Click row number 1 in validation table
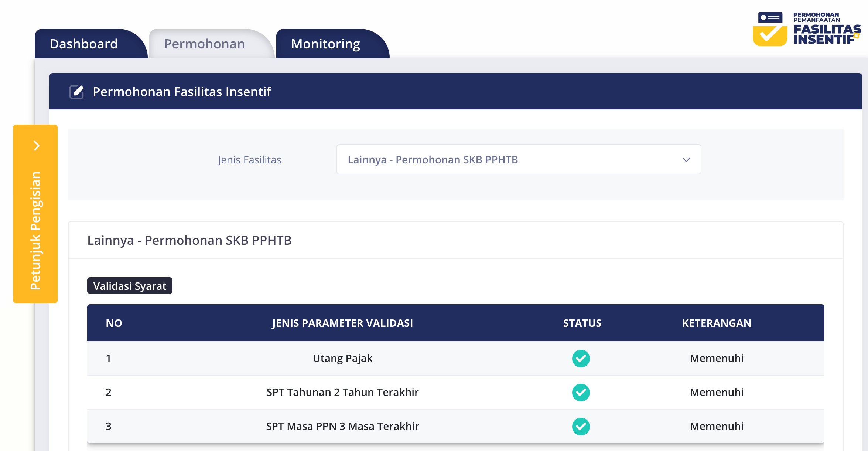 click(108, 358)
